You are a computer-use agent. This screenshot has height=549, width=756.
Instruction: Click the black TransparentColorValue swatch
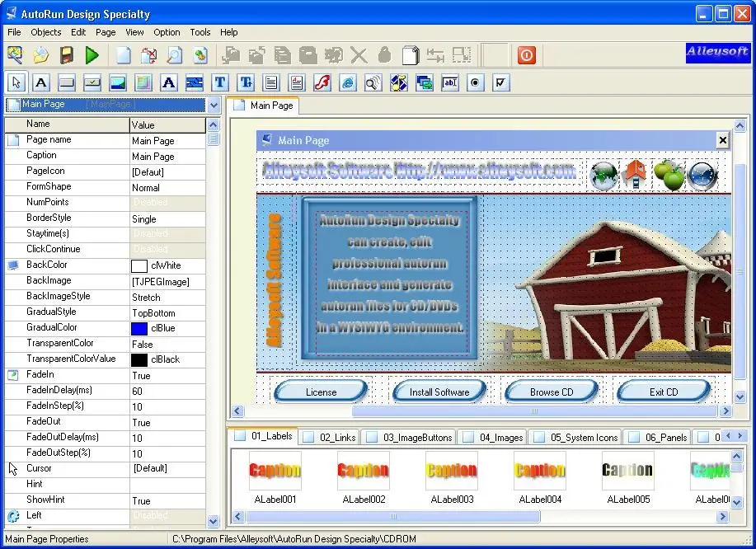pos(139,359)
